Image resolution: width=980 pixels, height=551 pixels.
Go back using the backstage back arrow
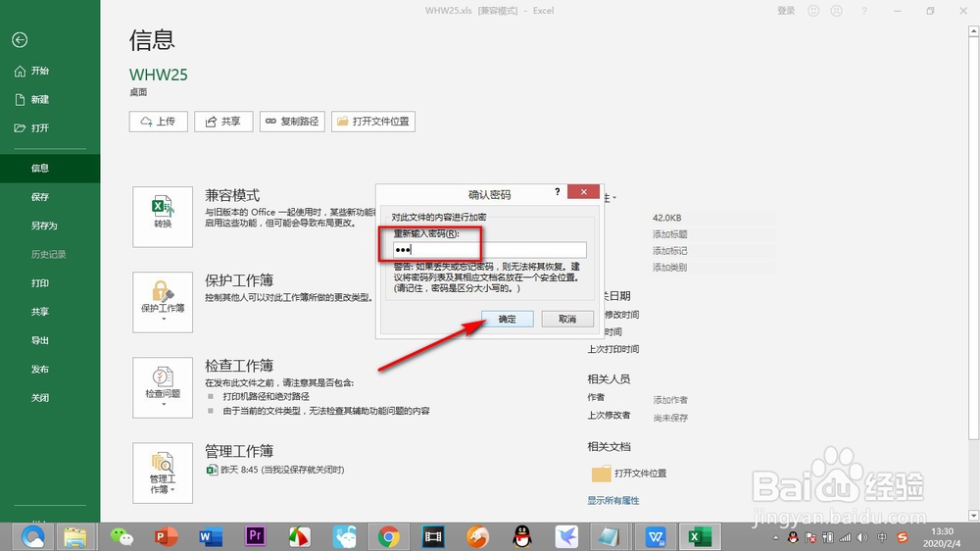coord(20,40)
